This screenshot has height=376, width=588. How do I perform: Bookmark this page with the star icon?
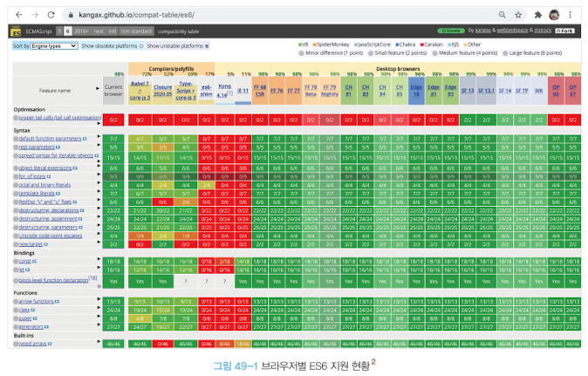click(x=518, y=15)
